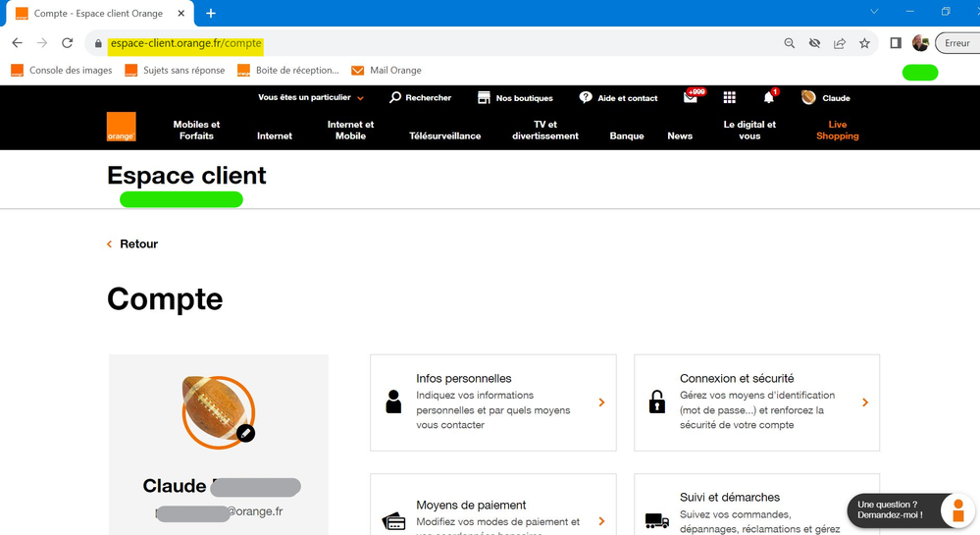
Task: Open the apps grid icon
Action: pyautogui.click(x=729, y=98)
